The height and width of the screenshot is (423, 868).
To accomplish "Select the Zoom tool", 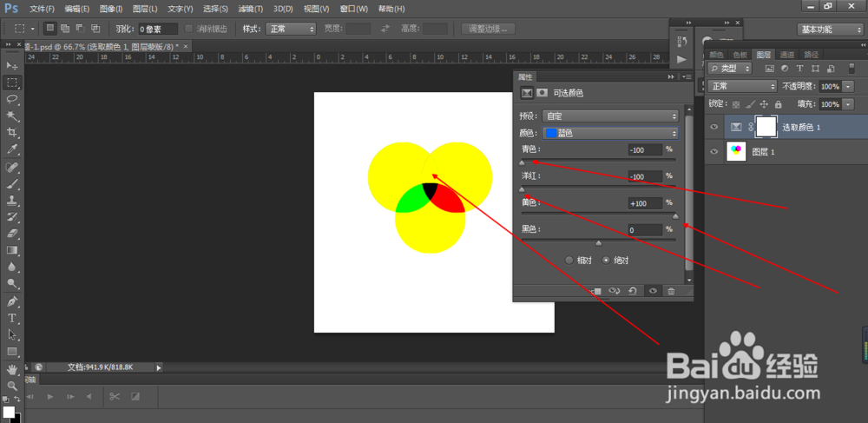I will coord(11,386).
